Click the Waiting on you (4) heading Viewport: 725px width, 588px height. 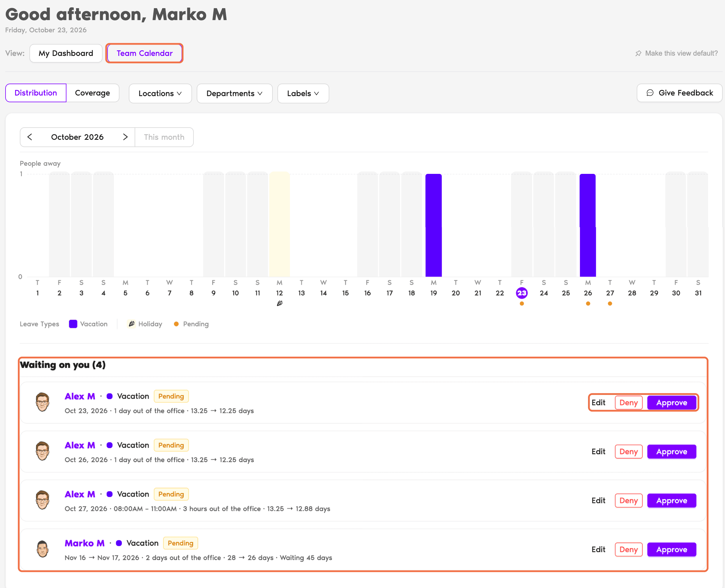(63, 365)
